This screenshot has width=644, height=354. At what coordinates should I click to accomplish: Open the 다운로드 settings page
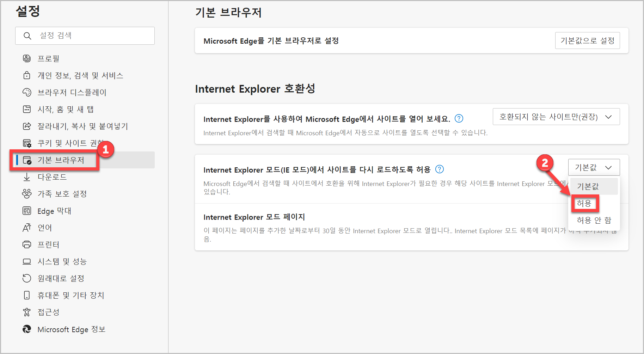pyautogui.click(x=85, y=177)
